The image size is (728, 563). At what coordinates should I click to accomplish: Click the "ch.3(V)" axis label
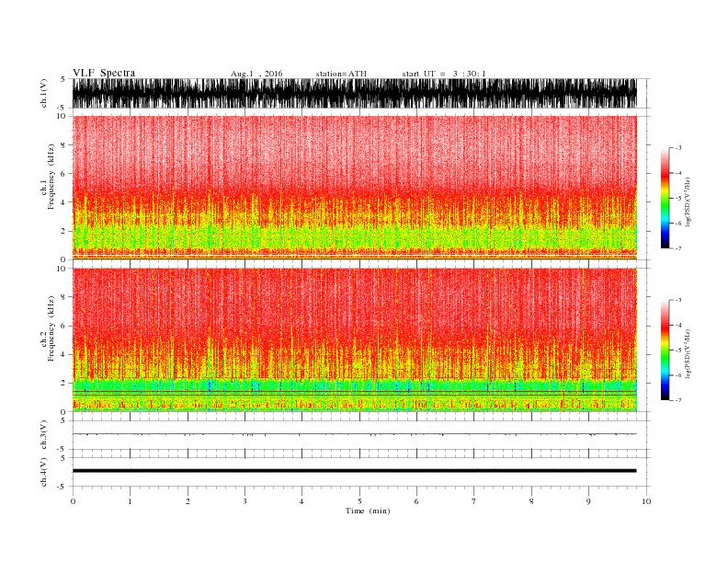44,434
